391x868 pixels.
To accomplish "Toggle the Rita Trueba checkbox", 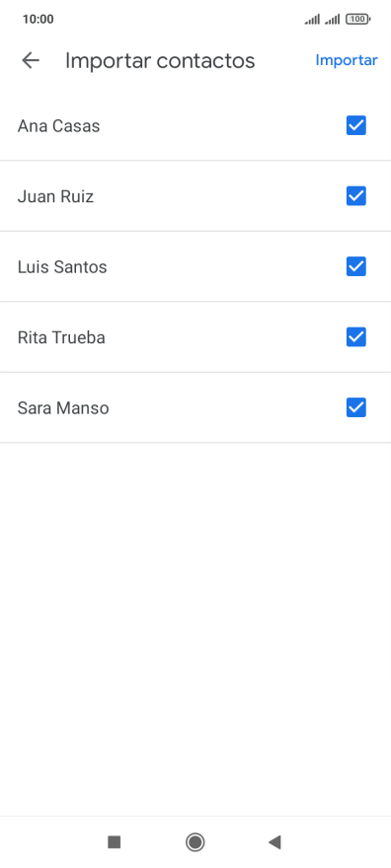I will click(x=356, y=337).
